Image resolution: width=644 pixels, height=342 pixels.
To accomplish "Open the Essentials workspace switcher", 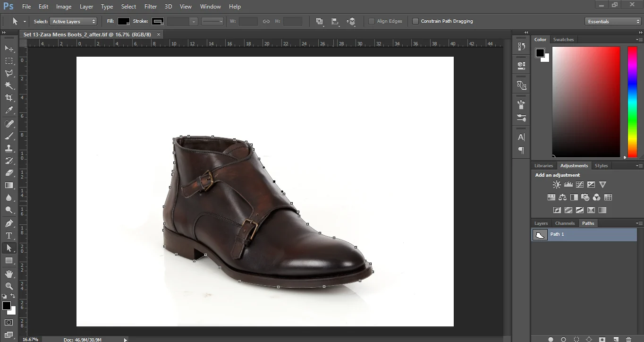I will (x=612, y=21).
